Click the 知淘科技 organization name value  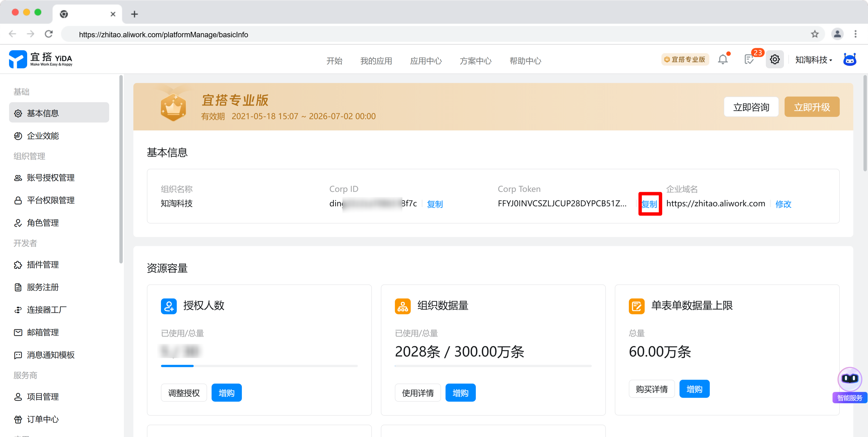(x=177, y=203)
